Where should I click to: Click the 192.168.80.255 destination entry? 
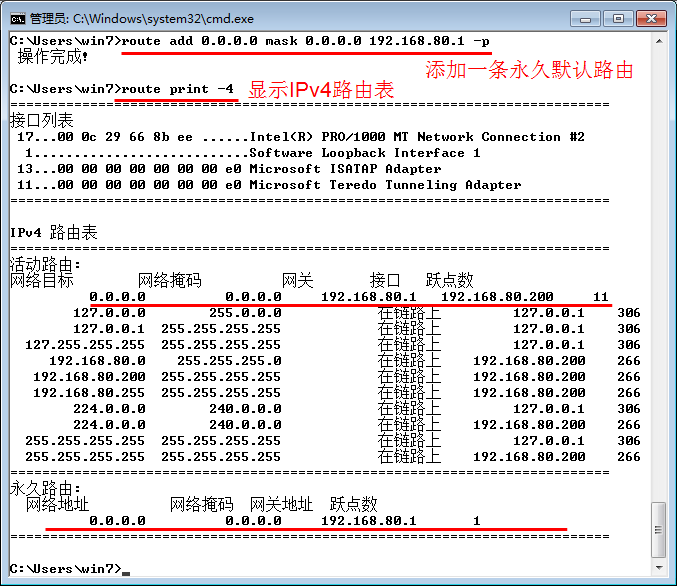(89, 393)
